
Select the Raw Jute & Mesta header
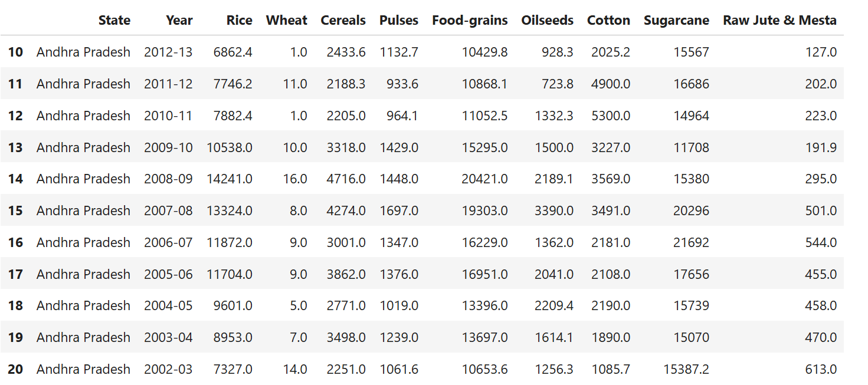(x=779, y=20)
